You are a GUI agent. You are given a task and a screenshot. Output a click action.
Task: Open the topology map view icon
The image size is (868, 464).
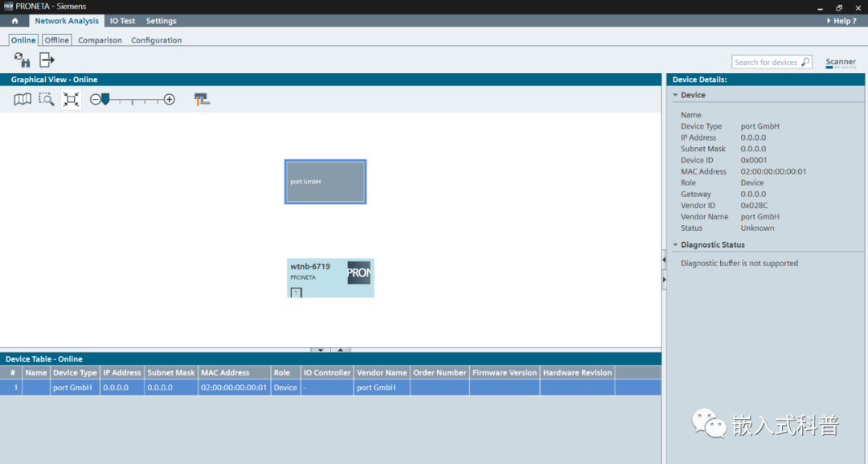(23, 99)
